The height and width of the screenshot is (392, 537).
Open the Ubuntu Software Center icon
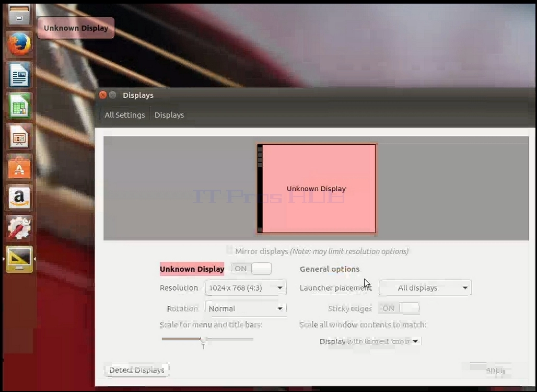(x=19, y=167)
